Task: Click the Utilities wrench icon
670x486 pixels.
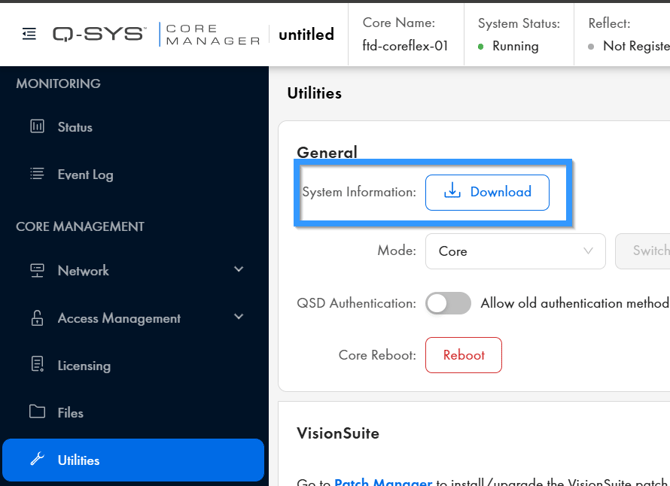Action: (37, 459)
